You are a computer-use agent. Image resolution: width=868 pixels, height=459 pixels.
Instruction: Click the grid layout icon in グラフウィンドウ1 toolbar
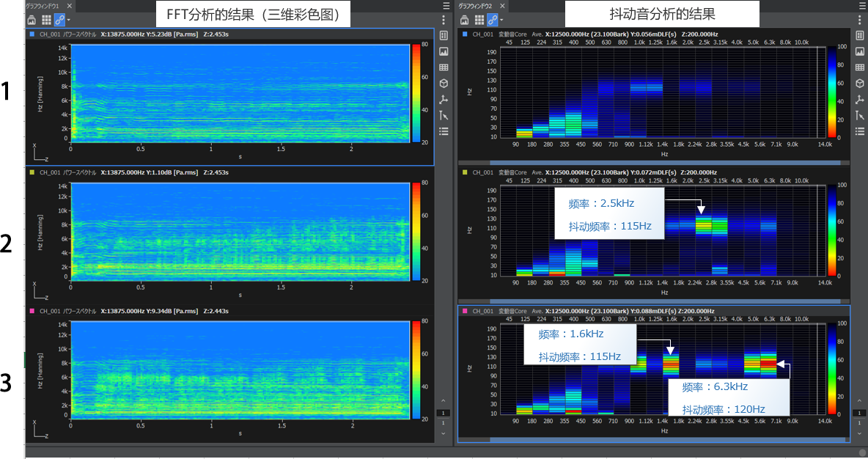pos(45,20)
